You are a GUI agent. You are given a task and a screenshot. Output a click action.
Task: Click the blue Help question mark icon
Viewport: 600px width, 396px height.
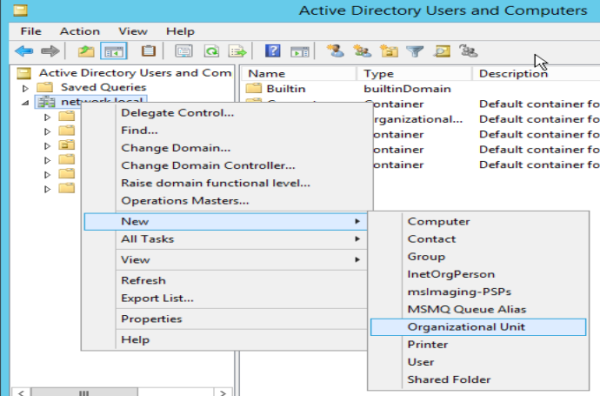click(x=272, y=51)
